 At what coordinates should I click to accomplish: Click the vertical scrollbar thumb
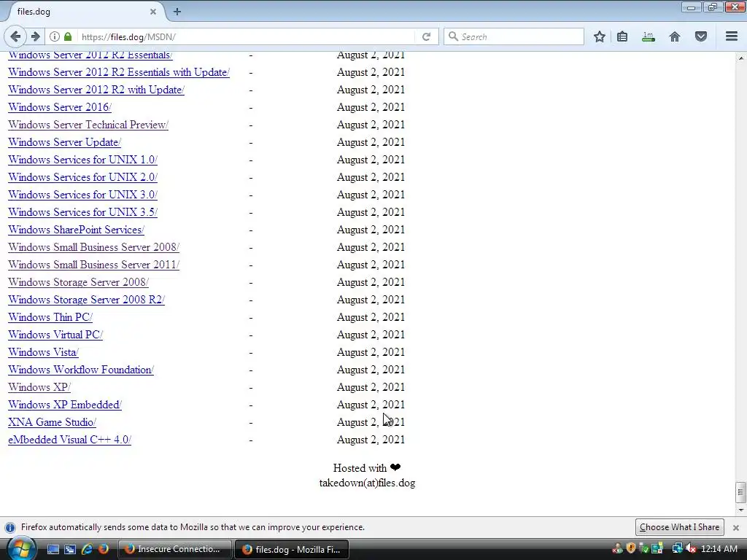click(x=740, y=492)
